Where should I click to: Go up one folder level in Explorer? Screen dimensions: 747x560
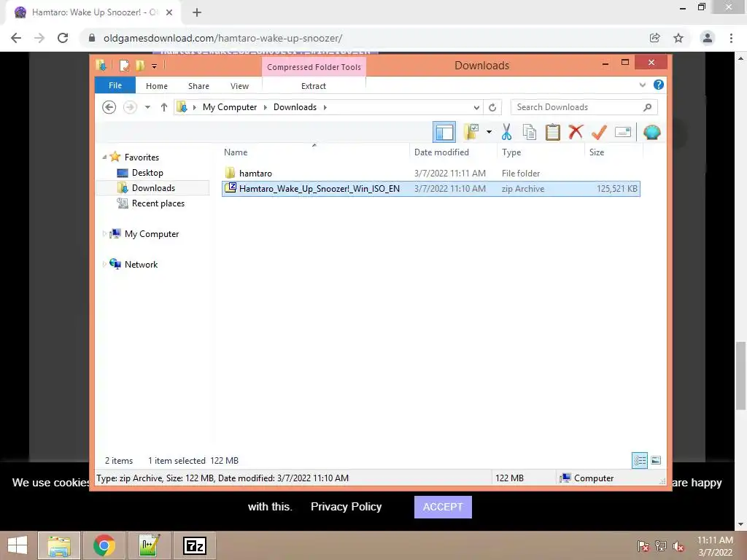164,107
